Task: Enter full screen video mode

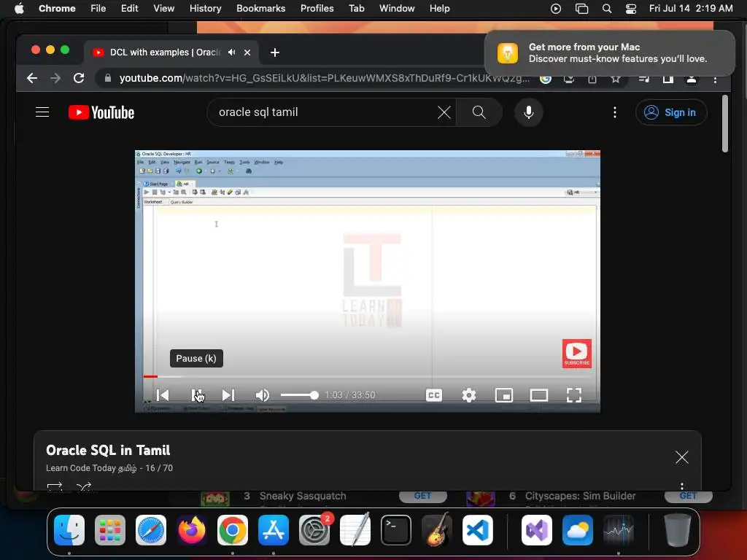Action: click(x=573, y=394)
